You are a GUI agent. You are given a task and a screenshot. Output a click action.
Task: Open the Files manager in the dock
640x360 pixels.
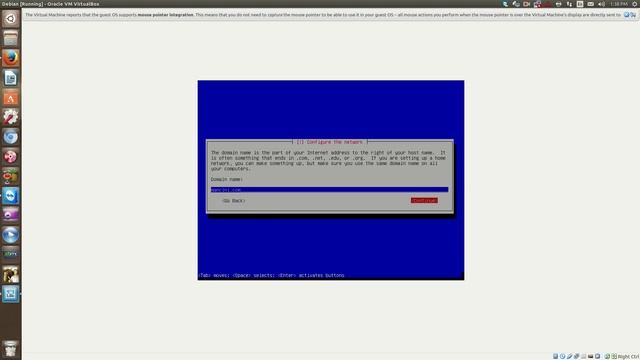click(11, 38)
